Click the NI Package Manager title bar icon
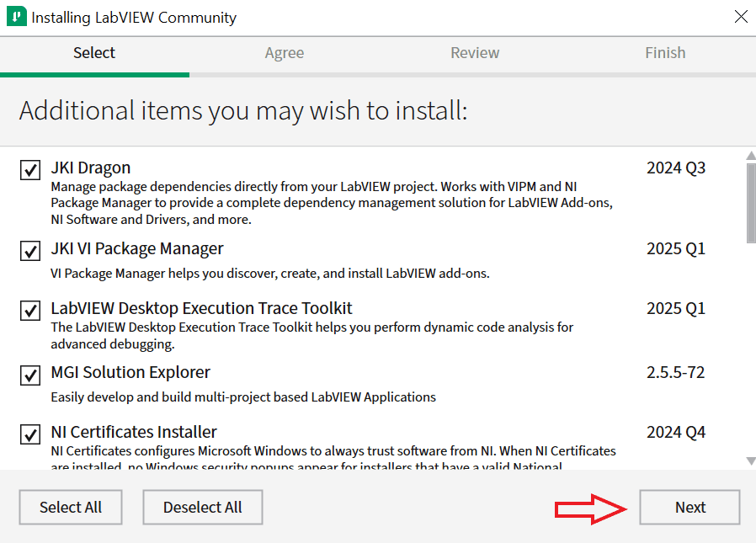Viewport: 756px width, 543px height. point(16,17)
